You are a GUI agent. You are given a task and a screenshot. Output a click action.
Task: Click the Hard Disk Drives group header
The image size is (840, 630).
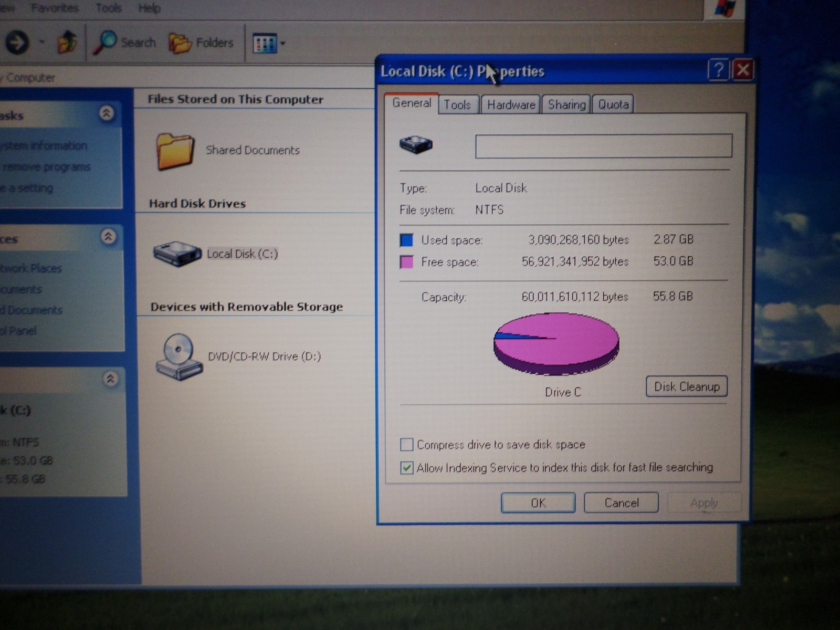click(x=197, y=204)
